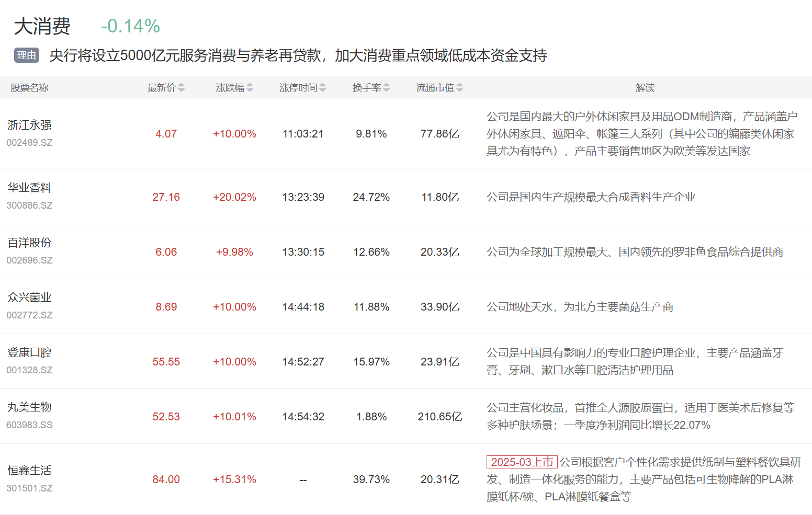Viewport: 812px width, 515px height.
Task: Sort by 涨跌幅 column arrow
Action: pyautogui.click(x=250, y=88)
